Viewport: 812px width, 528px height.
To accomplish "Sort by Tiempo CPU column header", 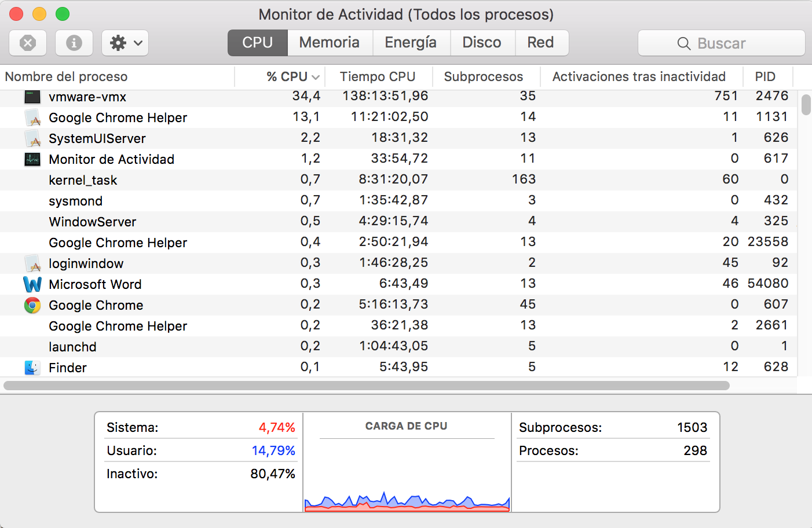I will (x=378, y=76).
